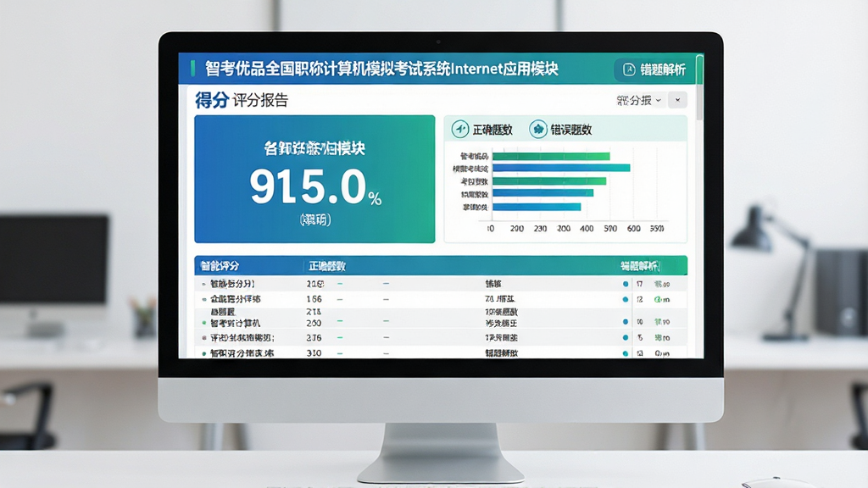Click the value 260 in the table
The image size is (868, 488).
[x=314, y=323]
